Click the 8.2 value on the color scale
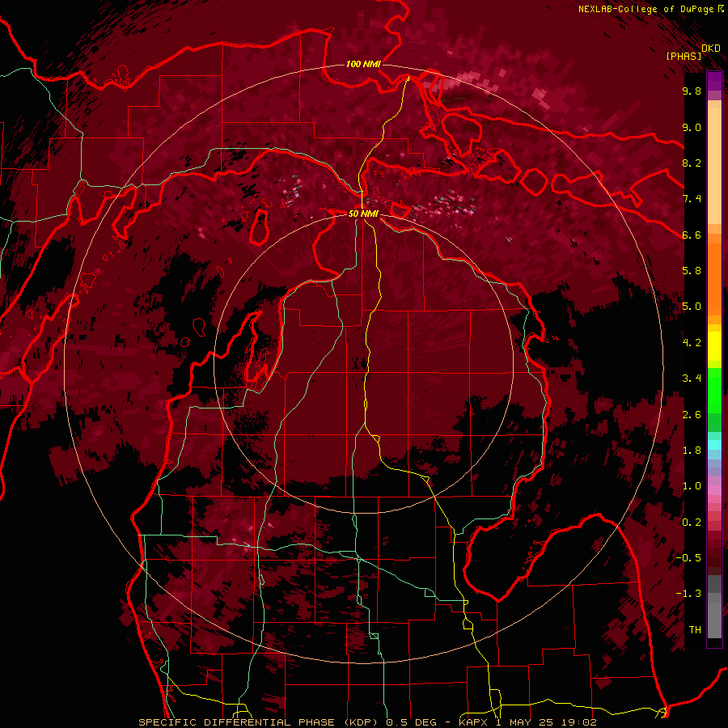 click(x=692, y=163)
